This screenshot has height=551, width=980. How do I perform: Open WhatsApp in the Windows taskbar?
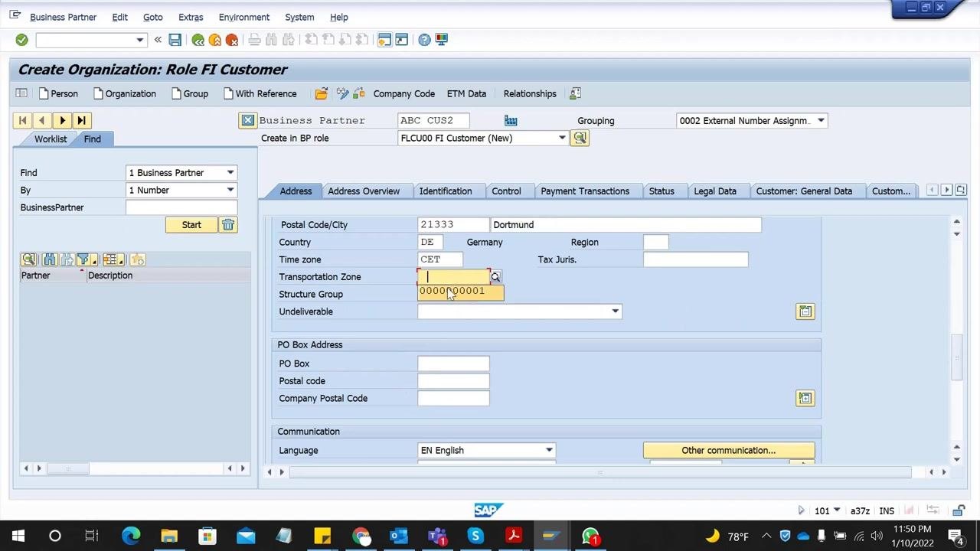(590, 536)
